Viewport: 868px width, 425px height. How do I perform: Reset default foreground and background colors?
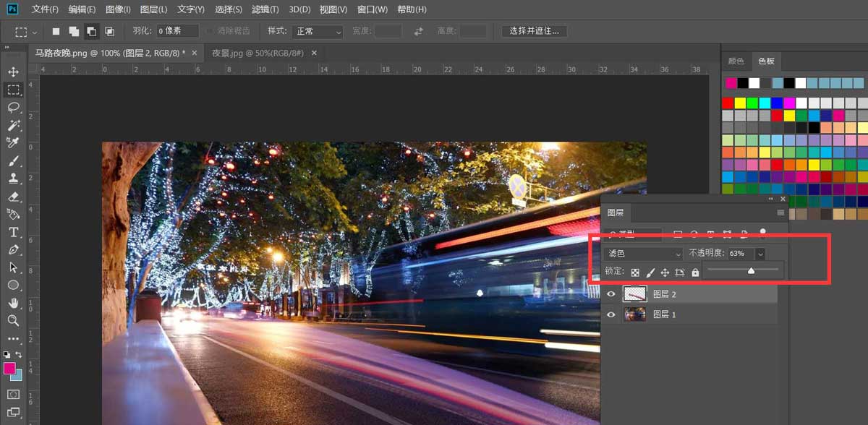pos(7,355)
